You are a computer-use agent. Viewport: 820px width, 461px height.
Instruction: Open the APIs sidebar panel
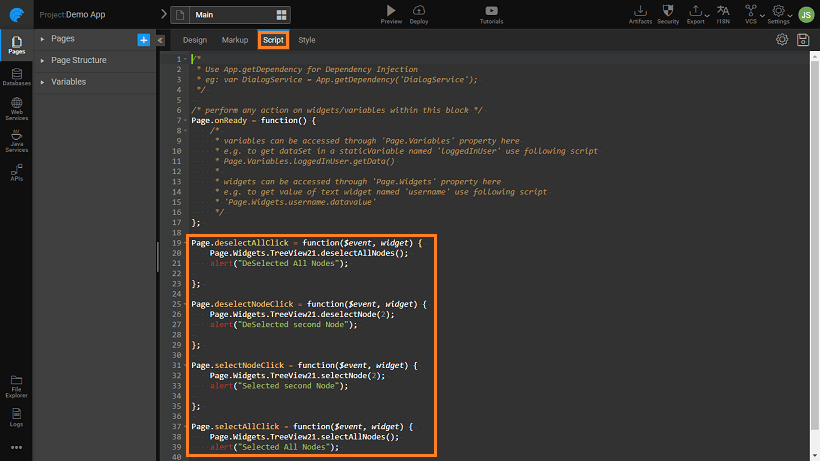pos(15,172)
